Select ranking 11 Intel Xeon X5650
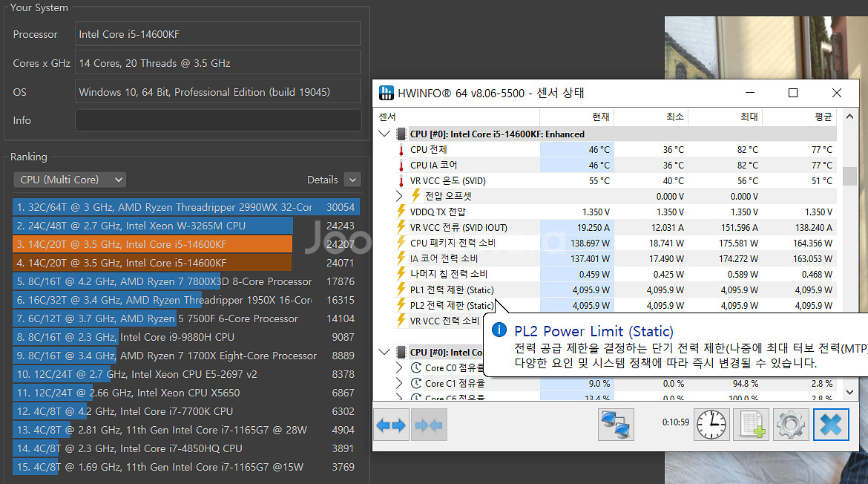The width and height of the screenshot is (868, 484). tap(186, 393)
